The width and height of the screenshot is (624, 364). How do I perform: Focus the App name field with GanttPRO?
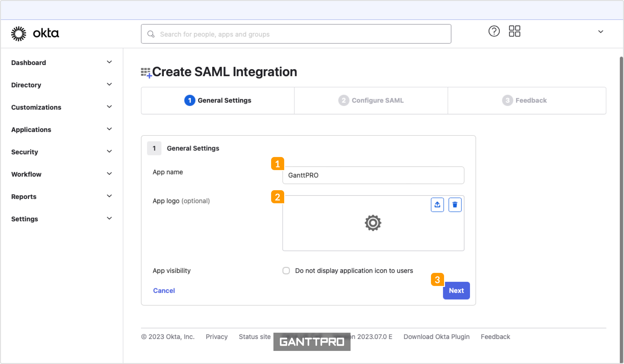[373, 175]
